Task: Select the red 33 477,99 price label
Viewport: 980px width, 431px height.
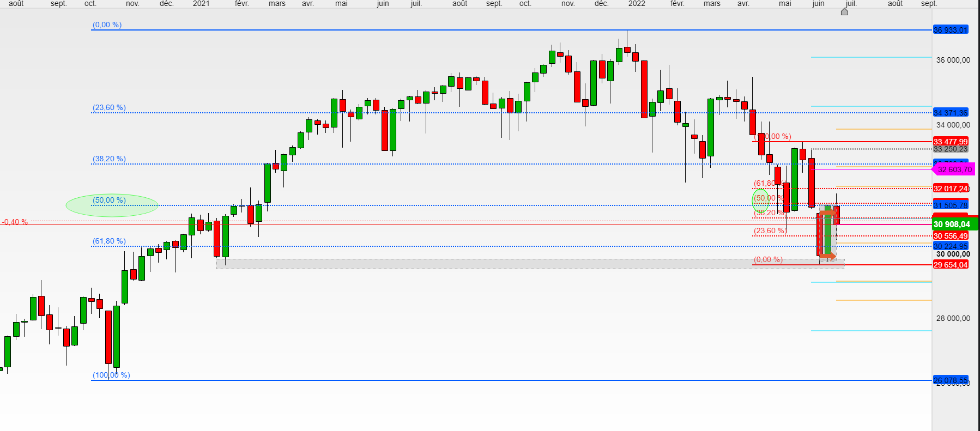Action: click(951, 142)
